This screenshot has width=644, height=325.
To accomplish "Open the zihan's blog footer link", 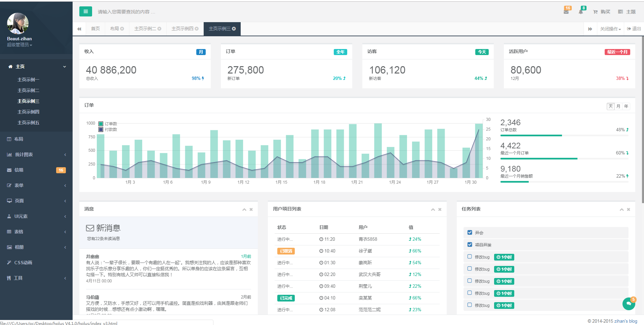I will click(626, 321).
